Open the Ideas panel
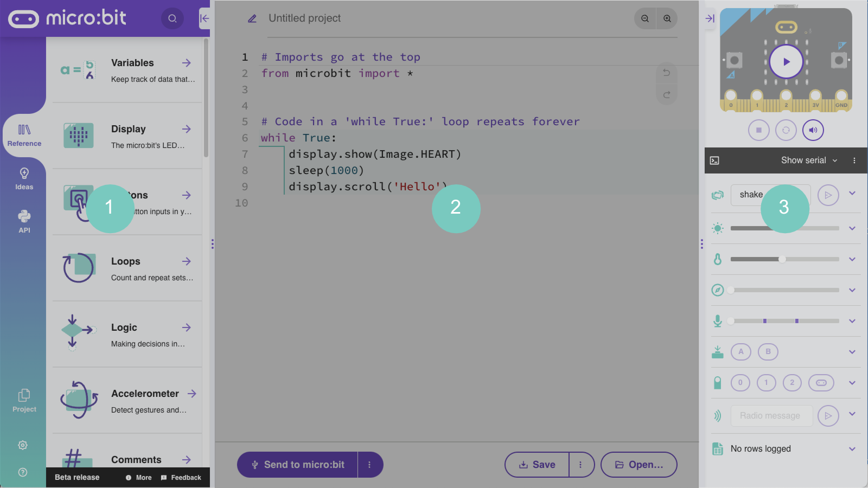 [24, 178]
